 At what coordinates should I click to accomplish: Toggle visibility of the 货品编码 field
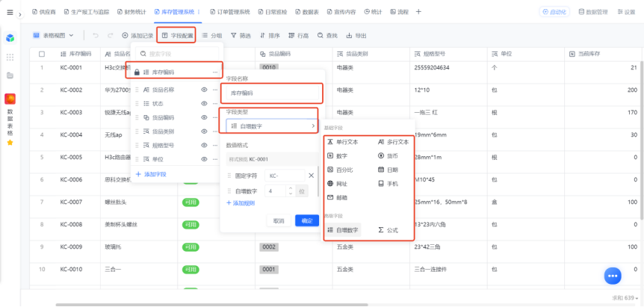(x=204, y=117)
